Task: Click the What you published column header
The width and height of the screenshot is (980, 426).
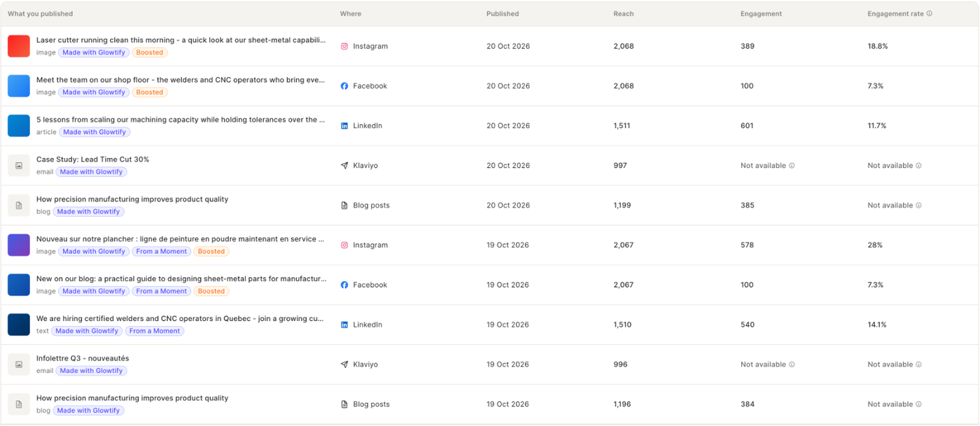Action: pos(40,14)
